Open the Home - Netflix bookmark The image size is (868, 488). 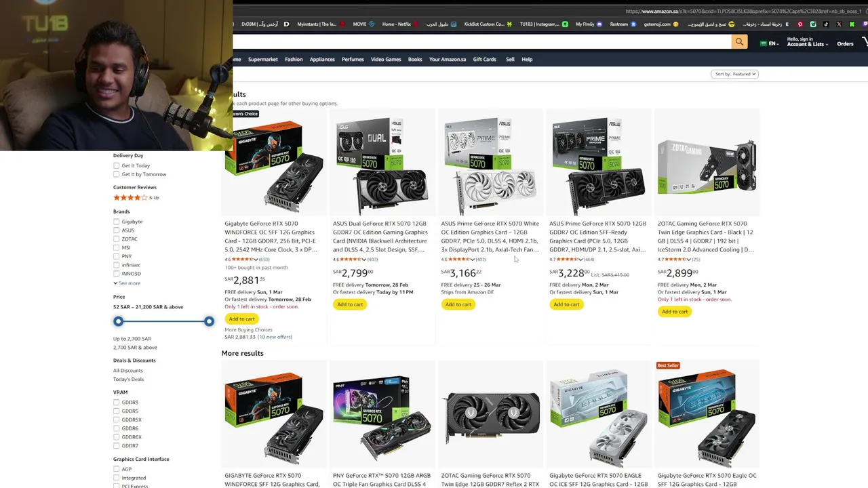[393, 24]
